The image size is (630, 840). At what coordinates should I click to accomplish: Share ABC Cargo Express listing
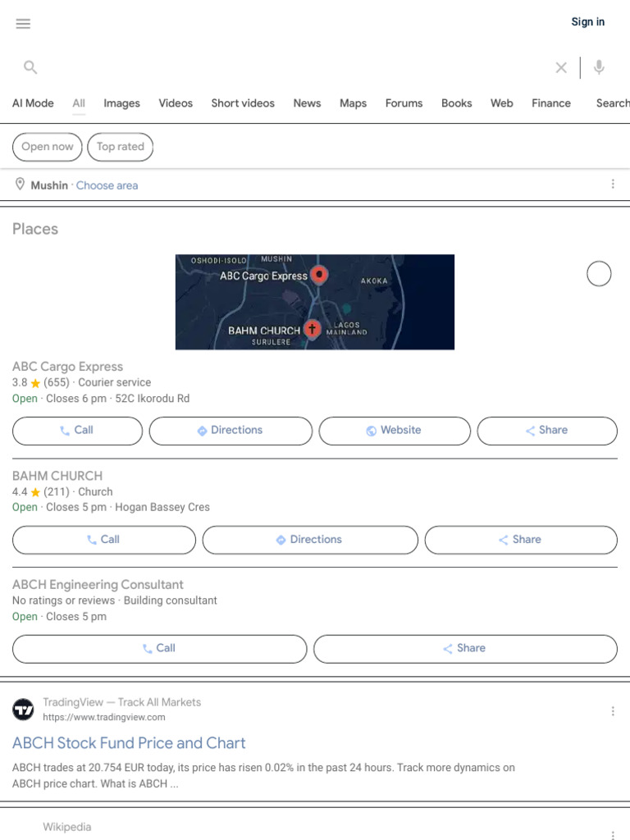click(x=547, y=431)
